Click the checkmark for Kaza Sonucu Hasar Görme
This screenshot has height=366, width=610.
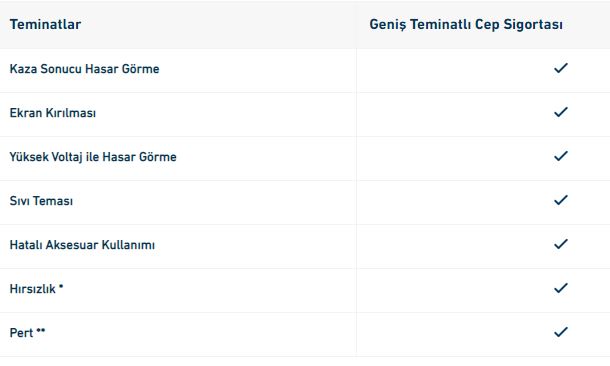561,68
